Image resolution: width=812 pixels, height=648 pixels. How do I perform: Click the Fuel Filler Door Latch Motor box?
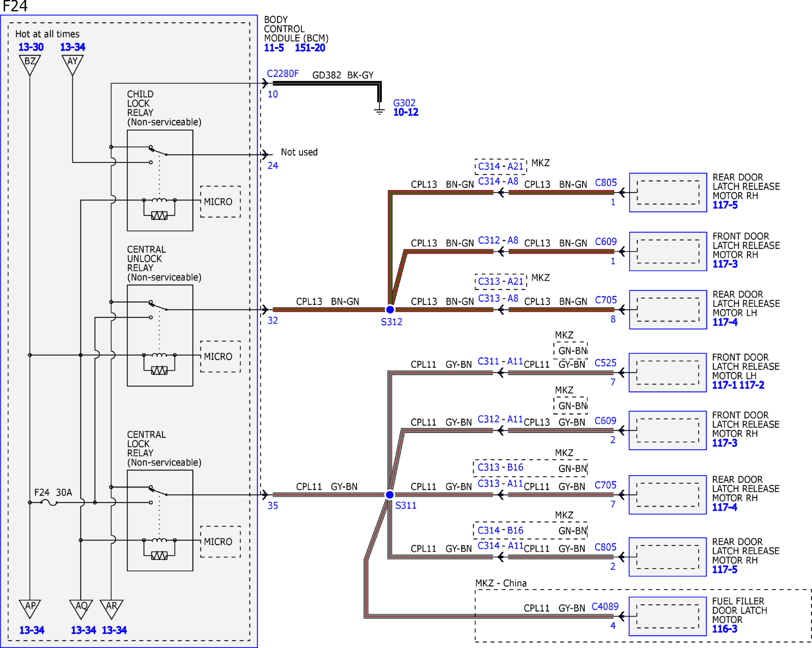[x=668, y=616]
